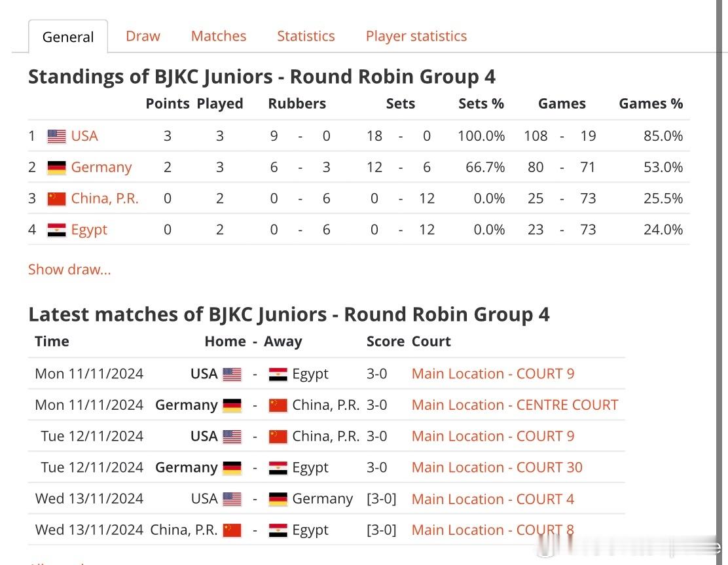Open USA team link in standings
728x565 pixels.
coord(84,136)
